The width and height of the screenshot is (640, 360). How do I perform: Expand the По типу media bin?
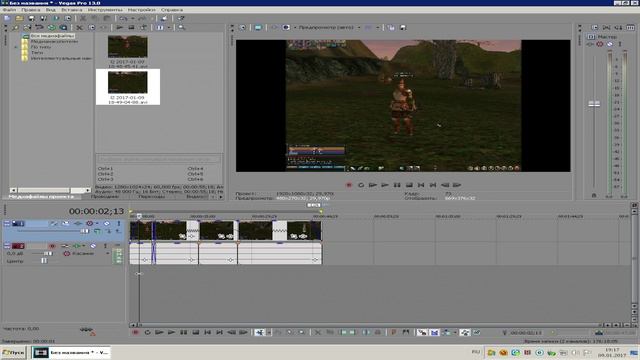[16, 47]
